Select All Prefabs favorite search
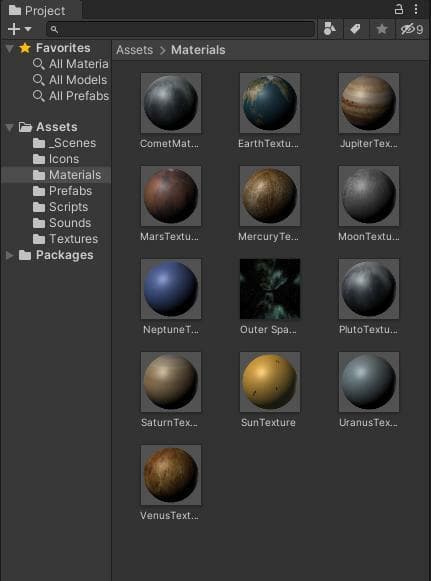Screen dimensions: 431x581 (79, 96)
